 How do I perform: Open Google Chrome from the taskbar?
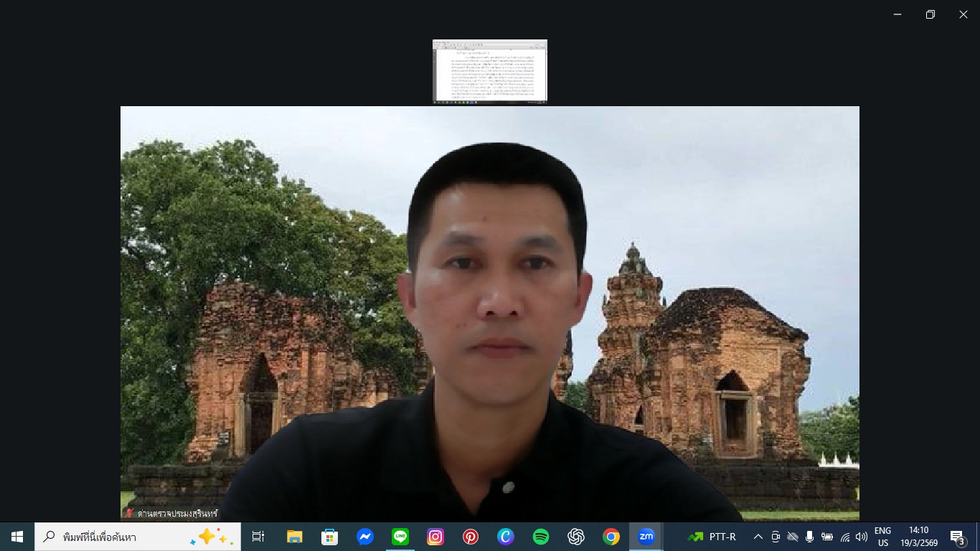pyautogui.click(x=611, y=536)
